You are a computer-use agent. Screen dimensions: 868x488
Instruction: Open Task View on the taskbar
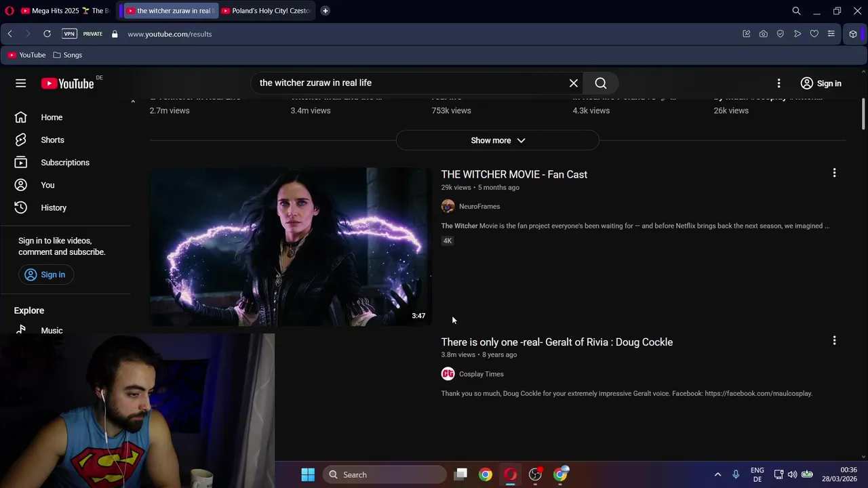(461, 474)
